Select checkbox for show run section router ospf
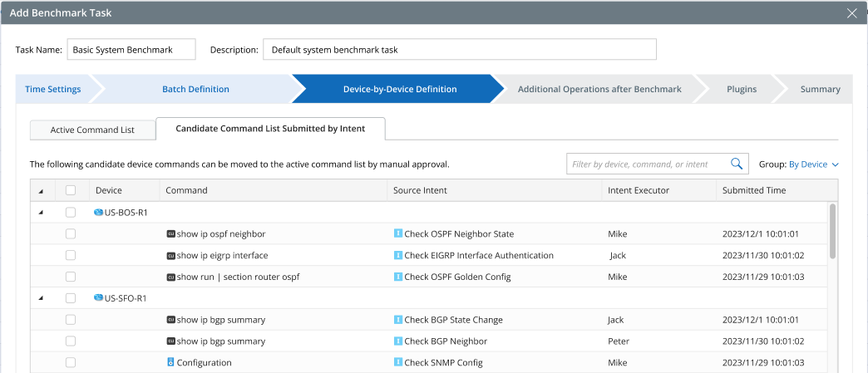868x373 pixels. [71, 277]
